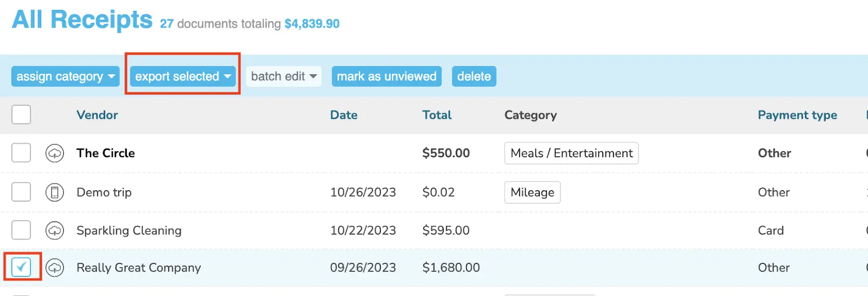Select the Demo trip row checkbox

(x=21, y=192)
